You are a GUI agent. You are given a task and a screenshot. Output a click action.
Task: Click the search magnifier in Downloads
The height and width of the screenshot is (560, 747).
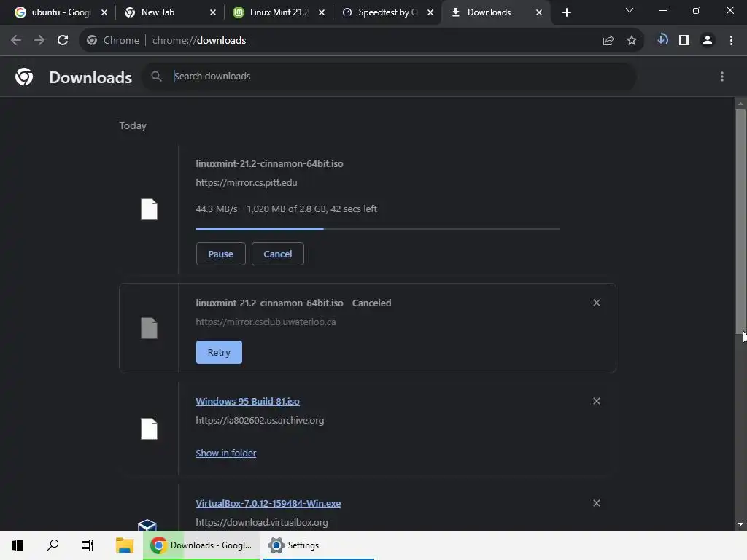(156, 76)
